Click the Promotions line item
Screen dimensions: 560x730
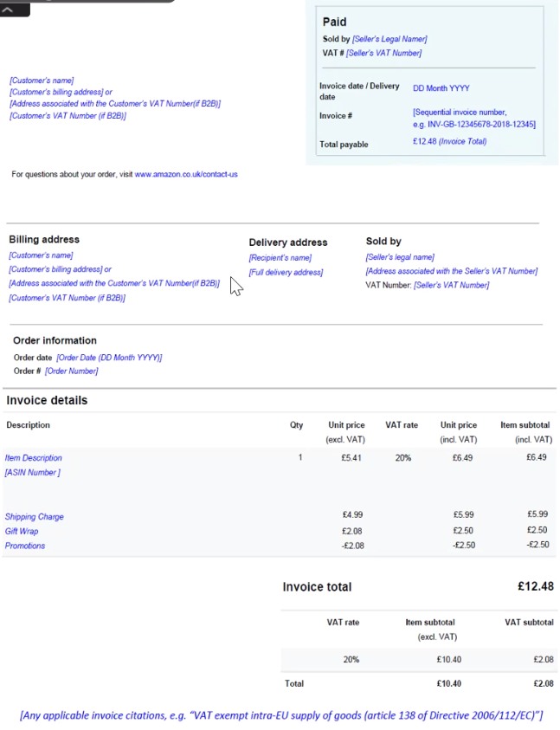coord(25,546)
